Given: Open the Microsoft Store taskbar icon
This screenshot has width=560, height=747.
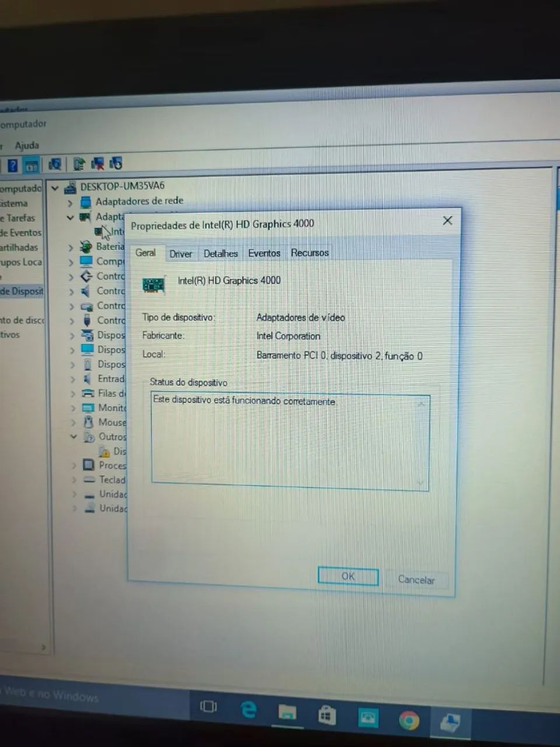Looking at the screenshot, I should 327,716.
